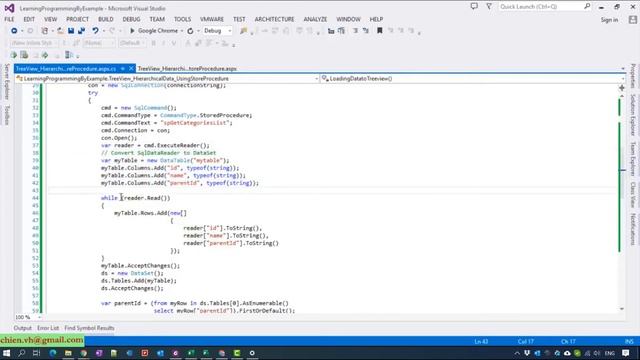
Task: Open the VIEW menu
Action: tap(51, 19)
